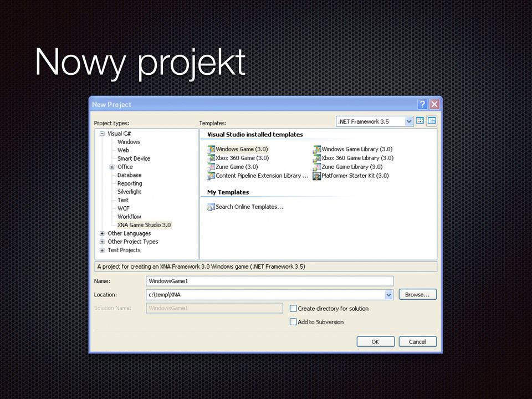Expand Test Projects node
532x399 pixels.
pyautogui.click(x=102, y=250)
